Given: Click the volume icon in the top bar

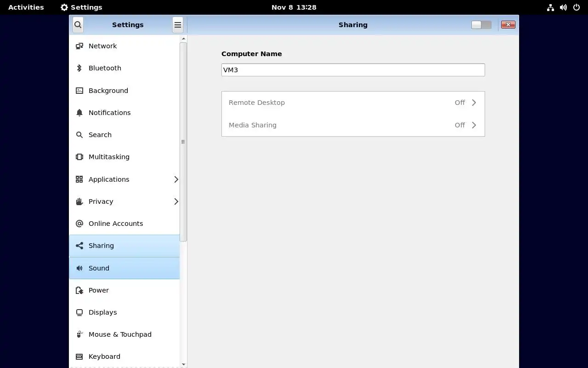Looking at the screenshot, I should pos(563,7).
